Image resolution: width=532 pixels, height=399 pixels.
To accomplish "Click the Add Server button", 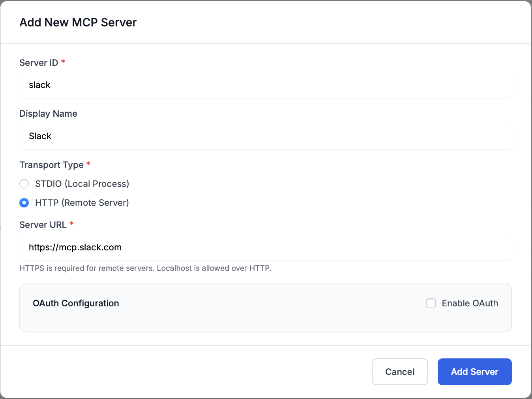I will [x=474, y=371].
